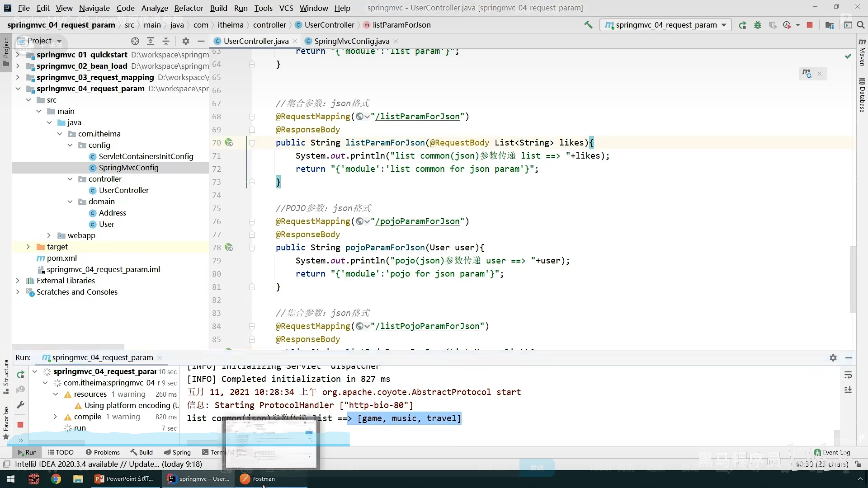Open the Problems tool window button
This screenshot has width=868, height=488.
point(103,452)
